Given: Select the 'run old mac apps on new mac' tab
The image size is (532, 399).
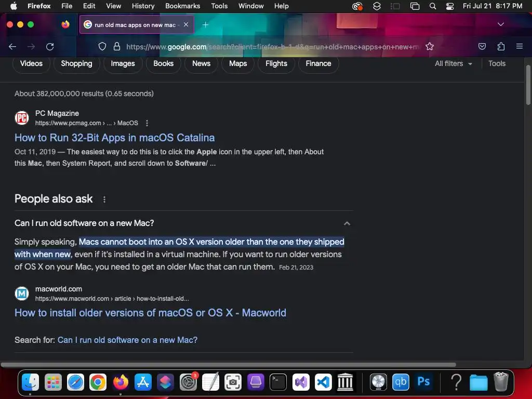Looking at the screenshot, I should tap(137, 24).
